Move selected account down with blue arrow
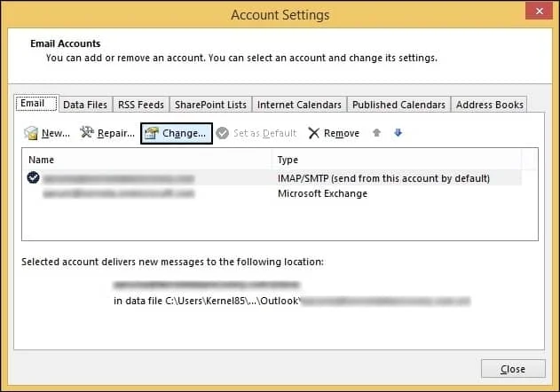Image resolution: width=560 pixels, height=392 pixels. tap(398, 133)
